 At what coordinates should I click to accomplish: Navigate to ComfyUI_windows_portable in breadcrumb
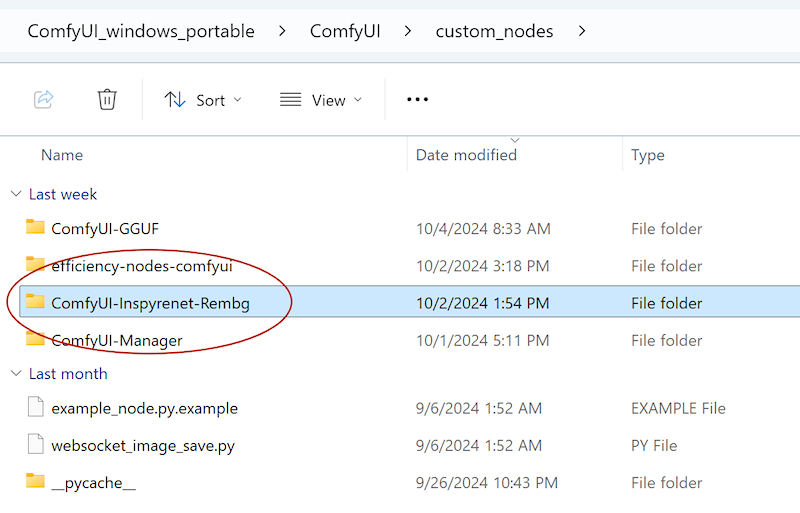point(141,31)
